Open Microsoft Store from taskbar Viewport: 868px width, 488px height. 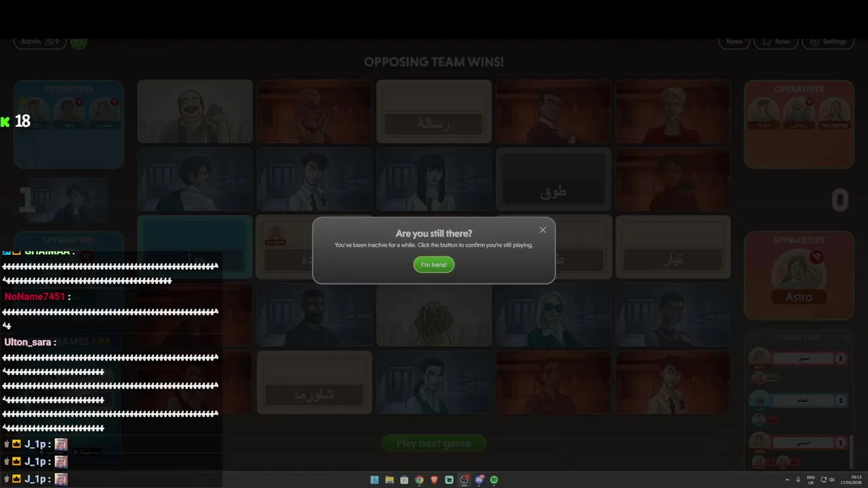click(404, 480)
